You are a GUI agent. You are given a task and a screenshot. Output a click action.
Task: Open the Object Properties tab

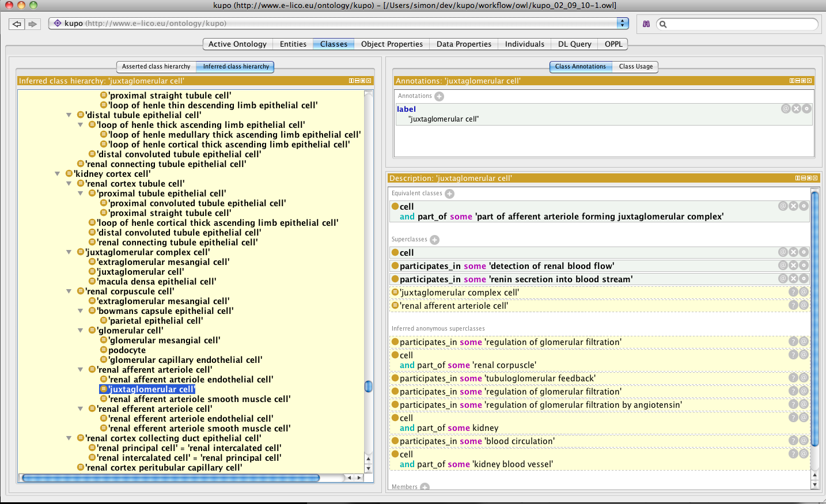click(392, 44)
